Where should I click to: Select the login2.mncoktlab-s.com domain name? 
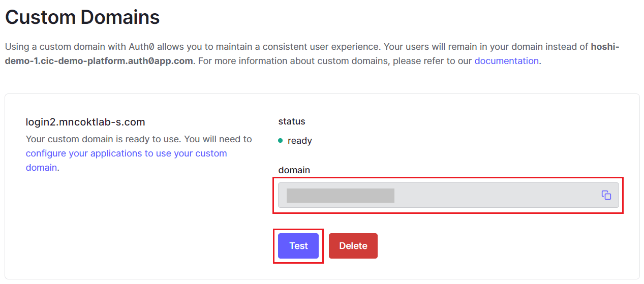click(x=85, y=122)
